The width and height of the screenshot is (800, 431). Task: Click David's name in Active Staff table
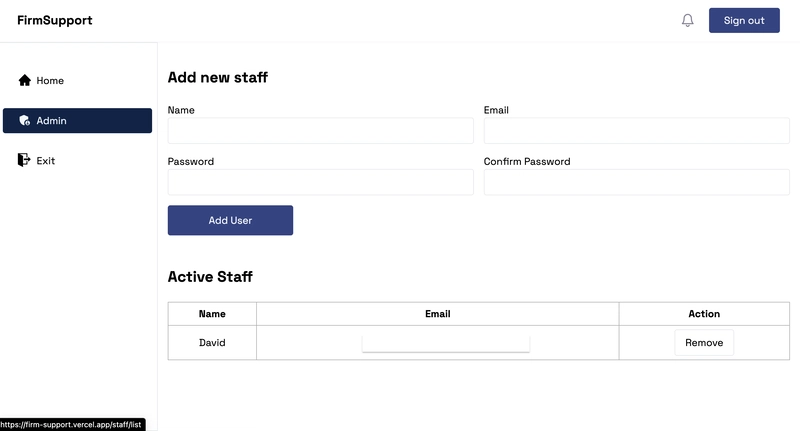click(212, 343)
